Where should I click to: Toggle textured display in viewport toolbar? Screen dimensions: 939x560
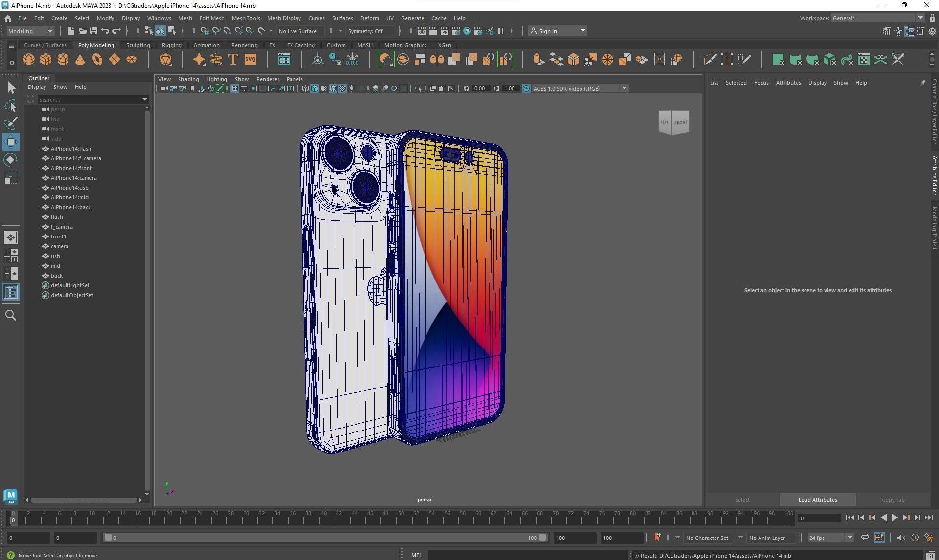[x=342, y=88]
